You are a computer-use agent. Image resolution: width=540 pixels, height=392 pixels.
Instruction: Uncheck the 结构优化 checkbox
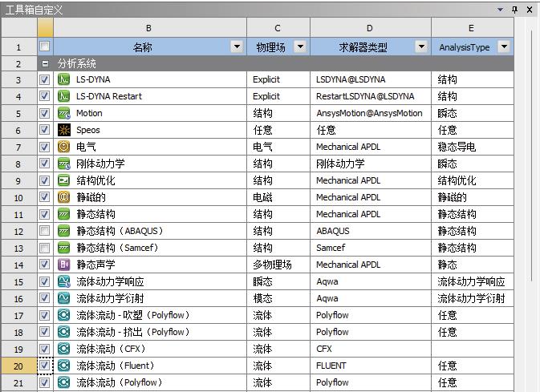point(45,180)
